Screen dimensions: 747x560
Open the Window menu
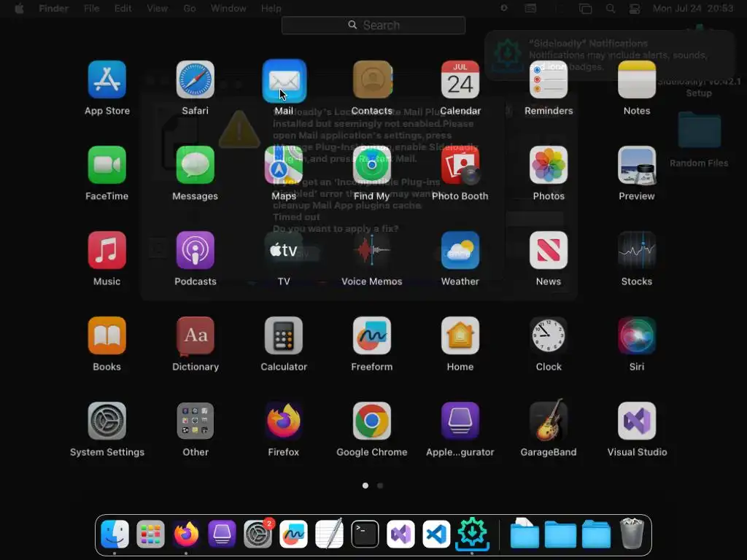click(228, 8)
